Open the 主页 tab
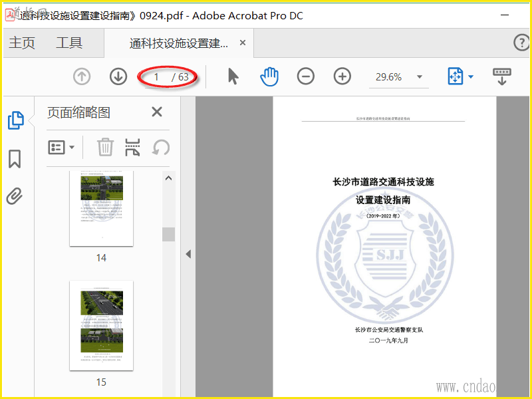532x399 pixels. [22, 43]
